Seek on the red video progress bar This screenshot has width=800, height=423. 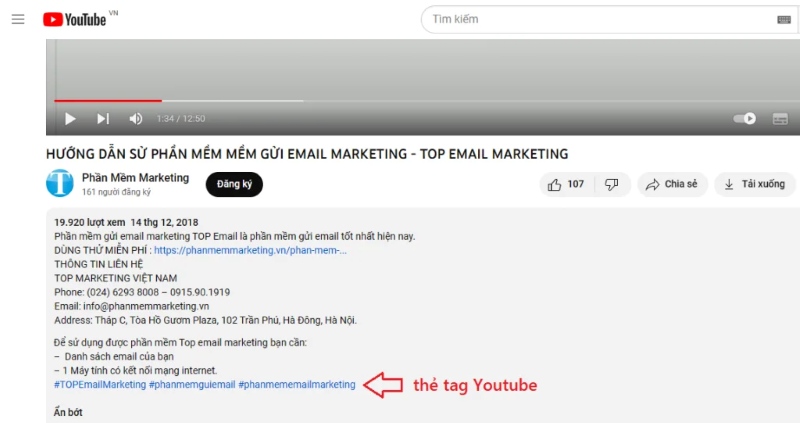[x=108, y=101]
